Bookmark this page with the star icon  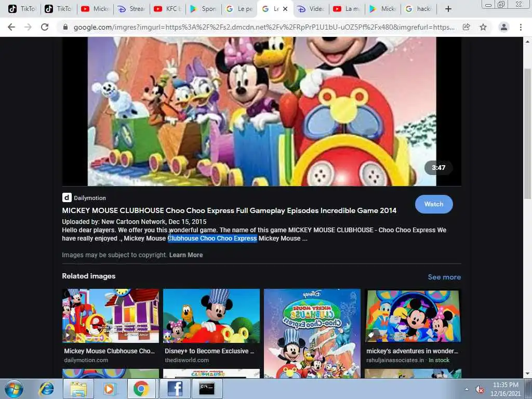point(483,27)
